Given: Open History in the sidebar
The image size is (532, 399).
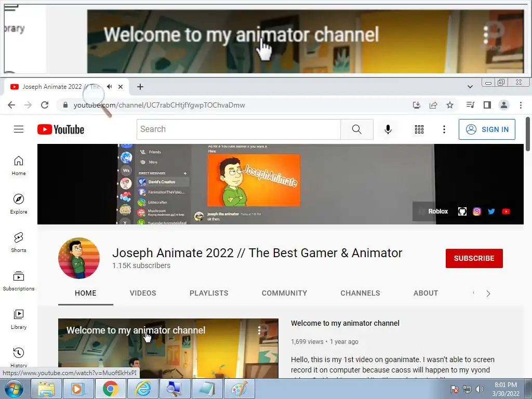Looking at the screenshot, I should coord(19,357).
